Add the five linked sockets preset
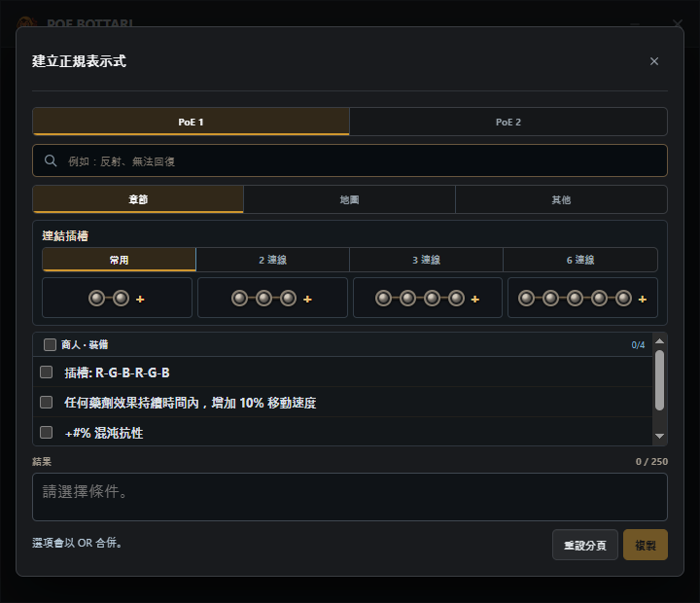Image resolution: width=700 pixels, height=603 pixels. click(582, 298)
